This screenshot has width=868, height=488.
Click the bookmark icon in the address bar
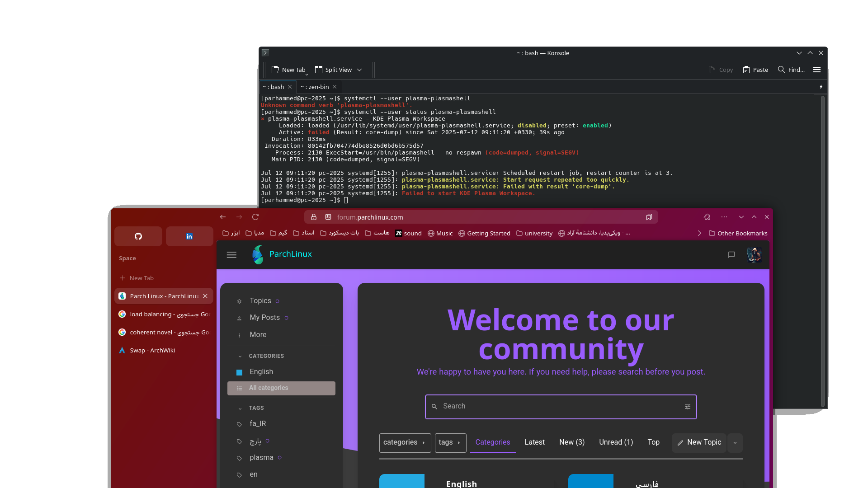pos(649,217)
